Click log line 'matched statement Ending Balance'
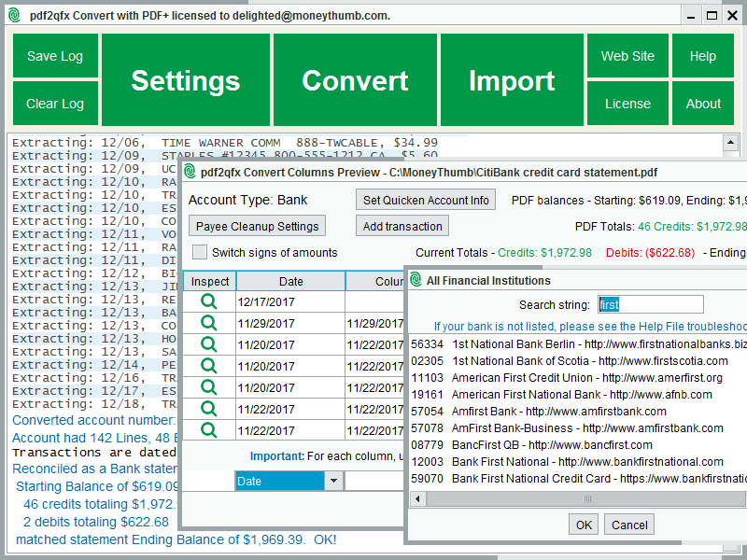 pos(176,539)
